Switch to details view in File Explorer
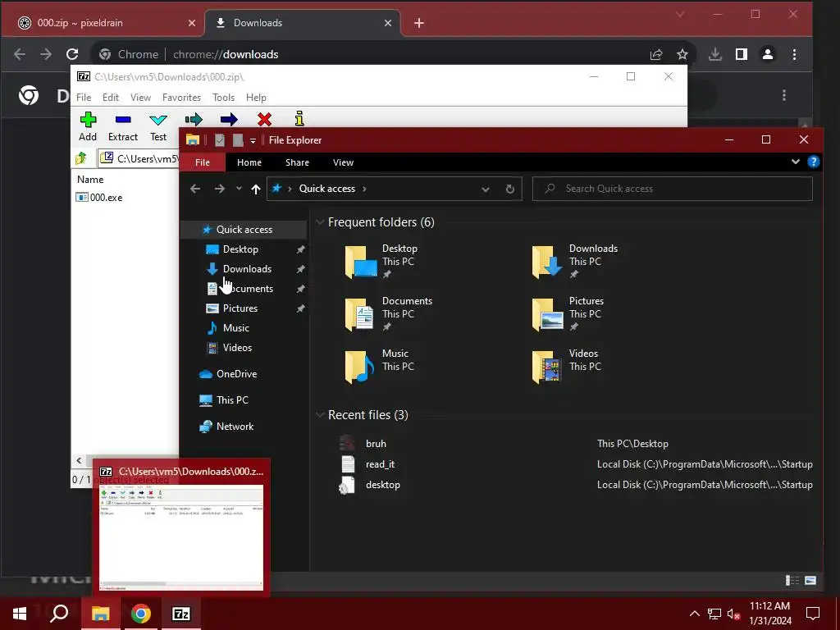This screenshot has height=630, width=840. tap(792, 580)
